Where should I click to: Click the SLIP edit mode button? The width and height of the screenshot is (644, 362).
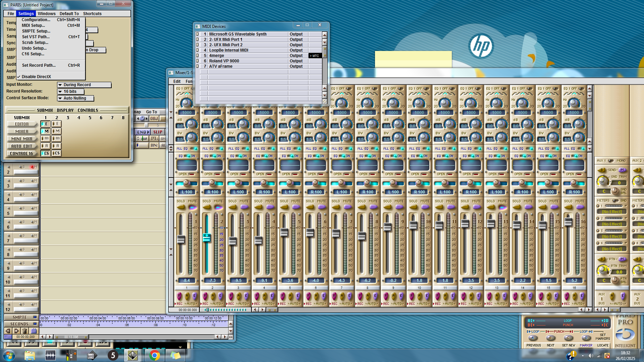(x=158, y=132)
